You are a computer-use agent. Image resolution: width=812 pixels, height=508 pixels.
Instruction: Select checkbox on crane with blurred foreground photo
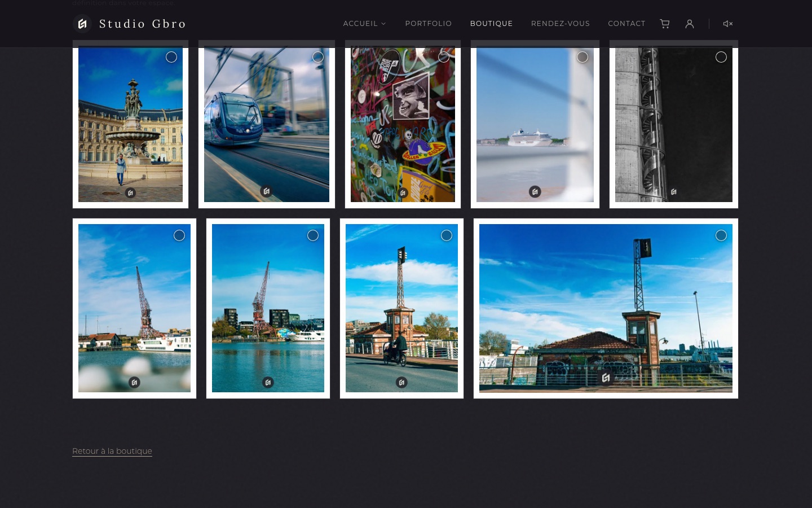tap(179, 235)
